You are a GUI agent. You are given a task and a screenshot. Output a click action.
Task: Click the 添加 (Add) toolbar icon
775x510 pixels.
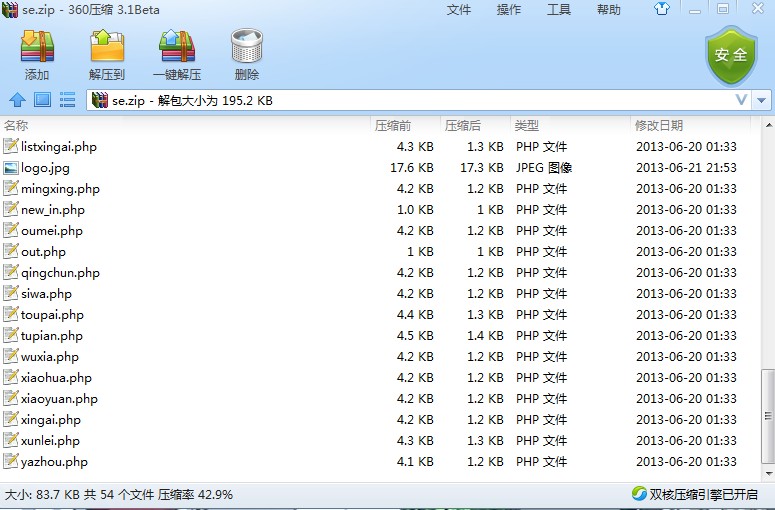[37, 46]
